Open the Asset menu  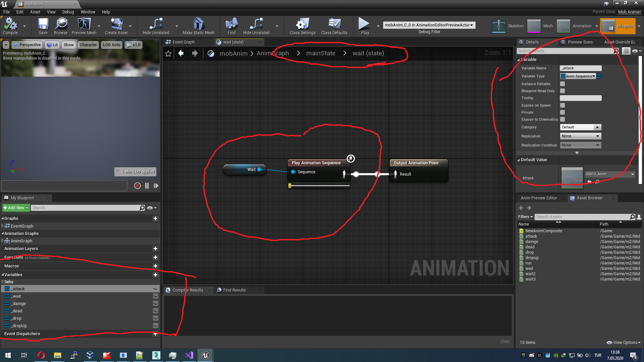pos(35,12)
